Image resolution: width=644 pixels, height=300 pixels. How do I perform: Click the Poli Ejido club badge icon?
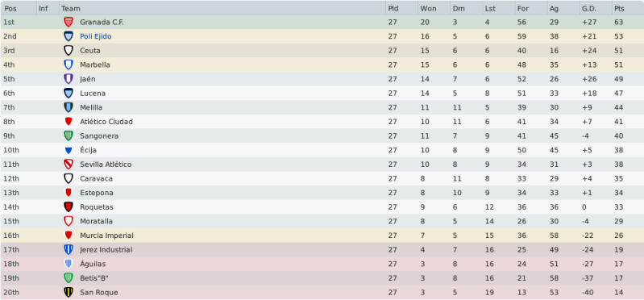point(69,36)
